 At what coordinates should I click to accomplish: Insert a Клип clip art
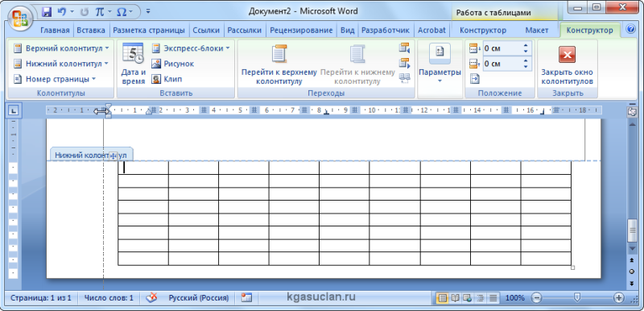point(156,79)
